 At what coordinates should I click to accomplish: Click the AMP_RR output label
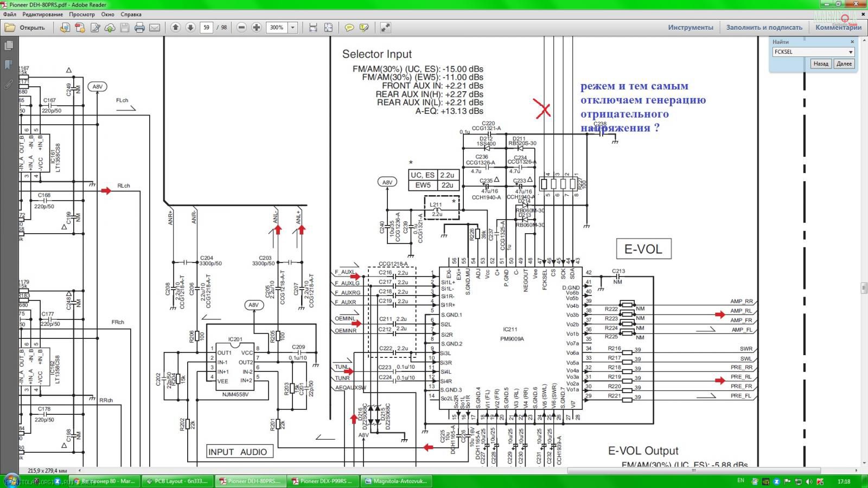(x=741, y=301)
